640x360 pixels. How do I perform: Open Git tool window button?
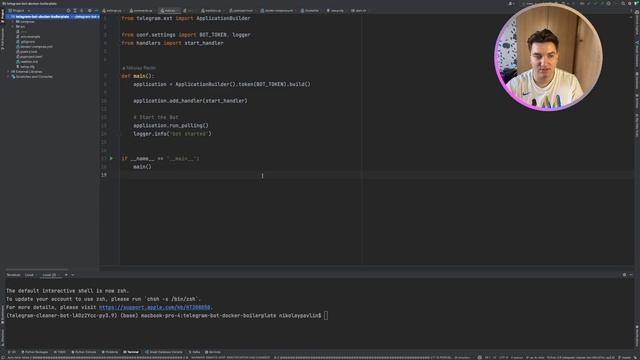click(12, 352)
